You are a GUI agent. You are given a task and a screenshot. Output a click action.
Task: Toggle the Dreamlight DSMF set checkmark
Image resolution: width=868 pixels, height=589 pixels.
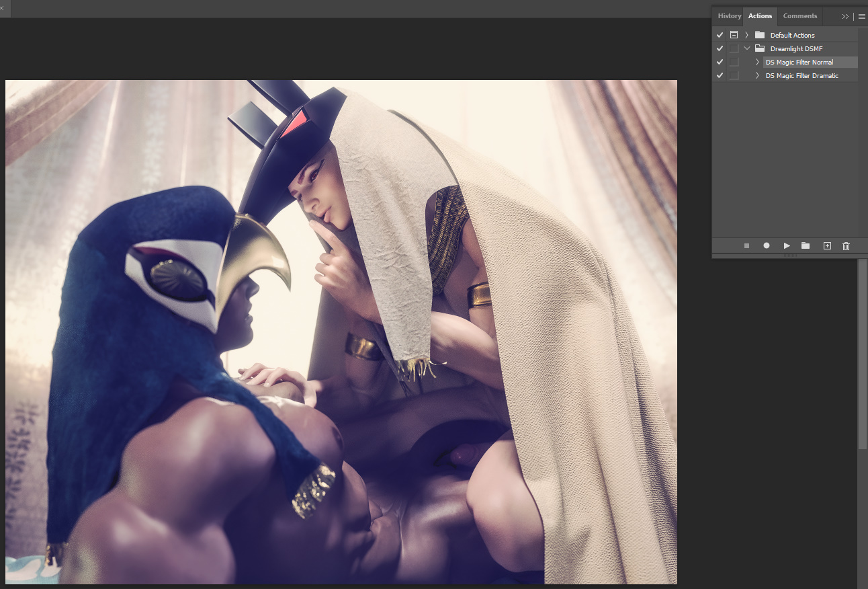point(720,48)
